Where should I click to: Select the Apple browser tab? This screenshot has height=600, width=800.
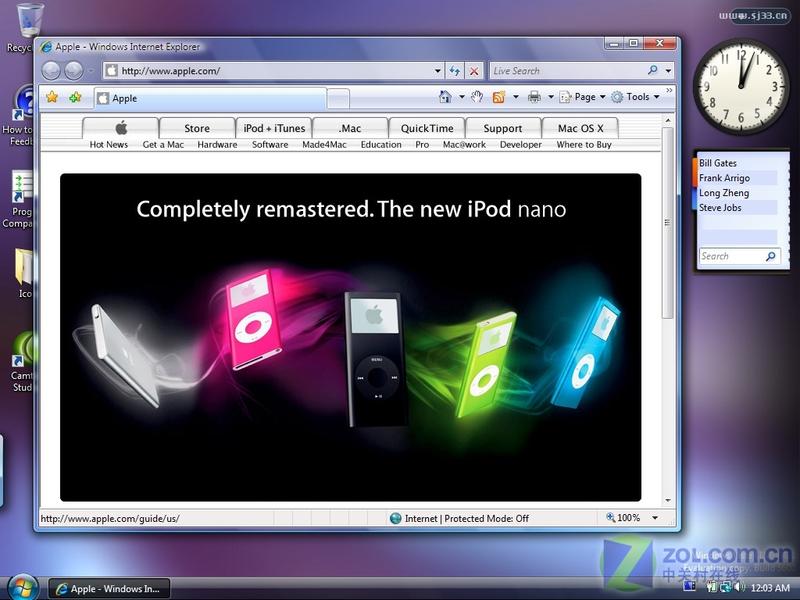tap(210, 98)
